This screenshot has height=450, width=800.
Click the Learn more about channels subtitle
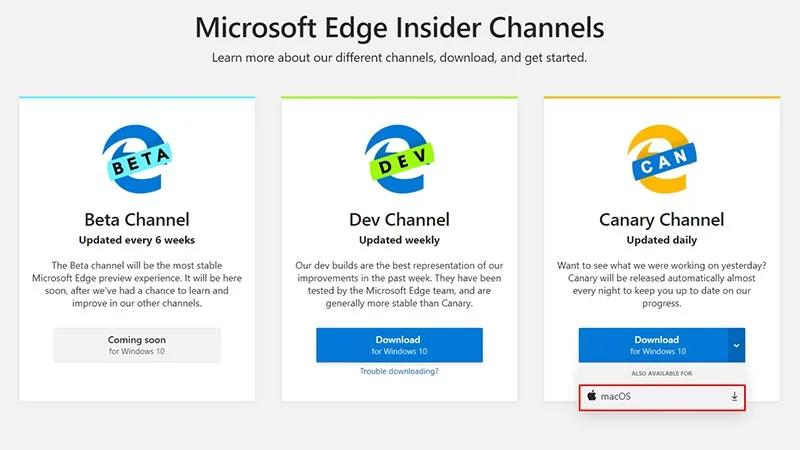(x=399, y=57)
